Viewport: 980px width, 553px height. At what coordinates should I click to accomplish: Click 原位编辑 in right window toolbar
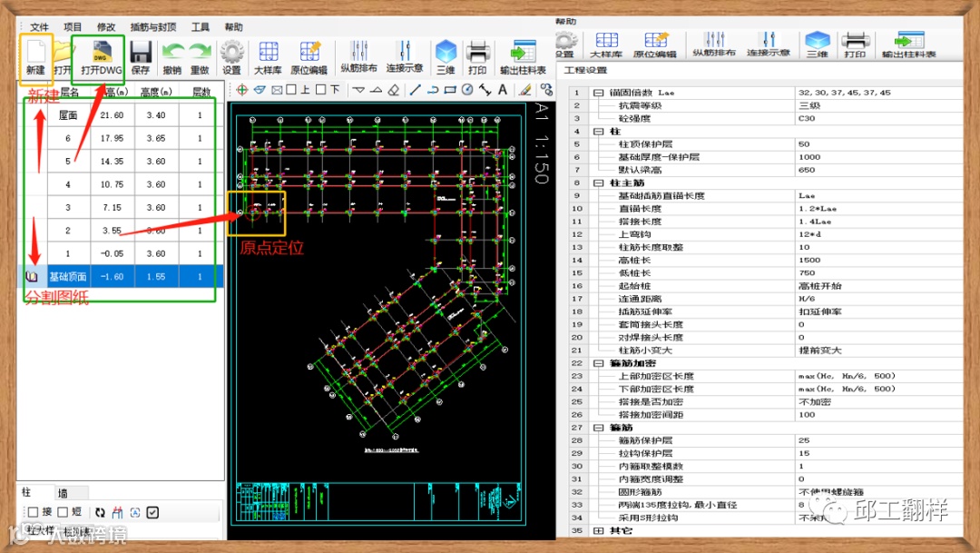pyautogui.click(x=655, y=45)
